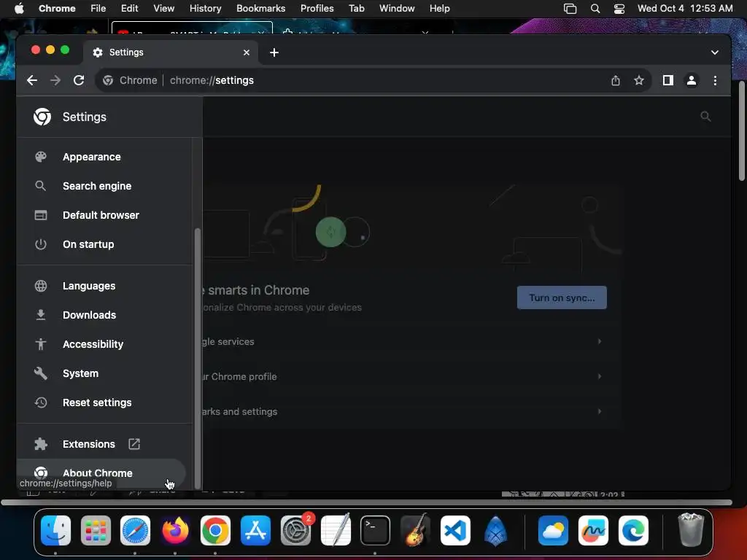
Task: Open System Settings from the dock
Action: 295,531
